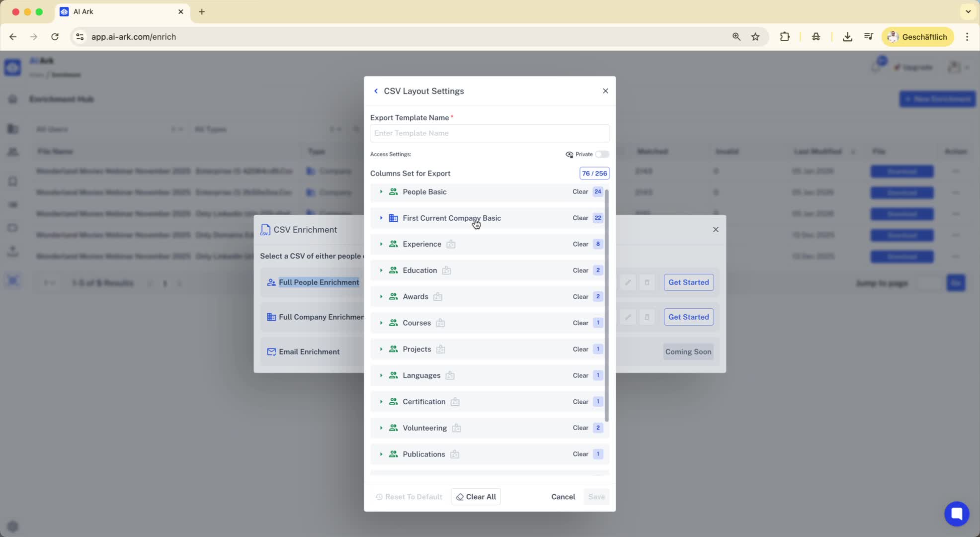Click Cancel in CSV Layout Settings
The image size is (980, 537).
coord(563,497)
